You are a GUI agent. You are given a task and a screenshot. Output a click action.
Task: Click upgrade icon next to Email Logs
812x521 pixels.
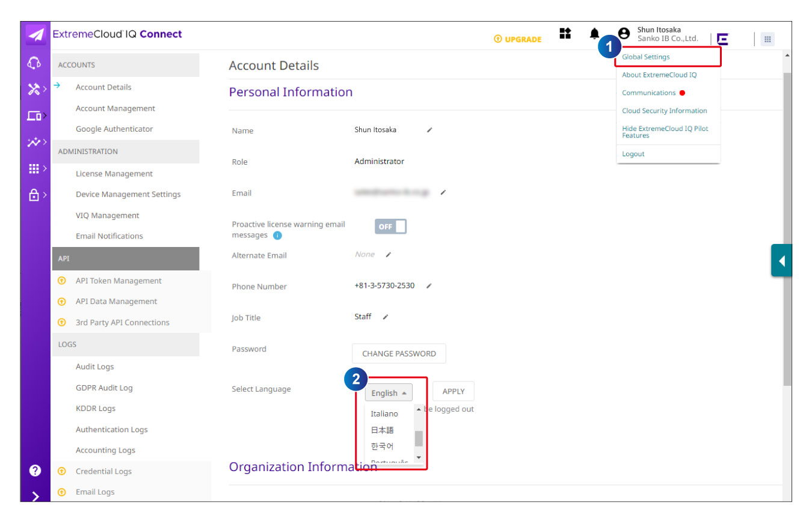point(61,492)
